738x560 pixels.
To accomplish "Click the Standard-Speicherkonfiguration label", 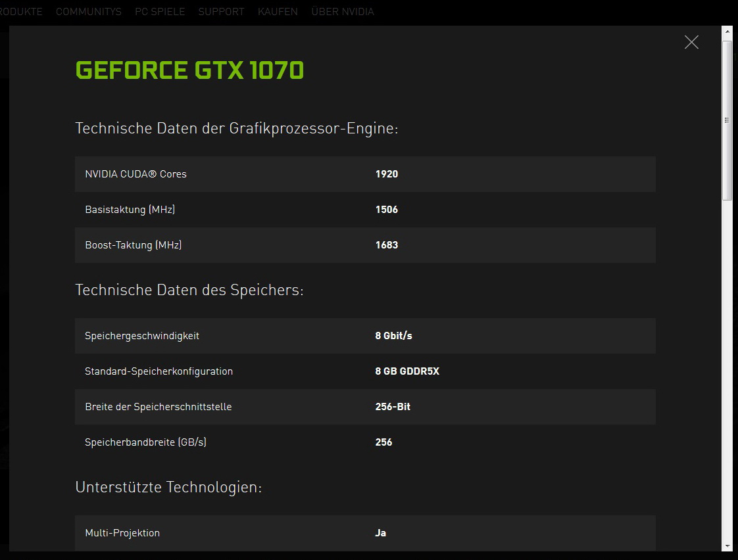I will [x=159, y=371].
